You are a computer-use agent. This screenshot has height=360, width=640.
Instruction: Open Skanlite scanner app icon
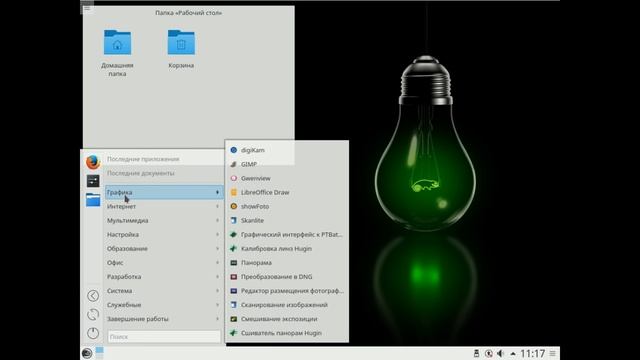coord(233,220)
